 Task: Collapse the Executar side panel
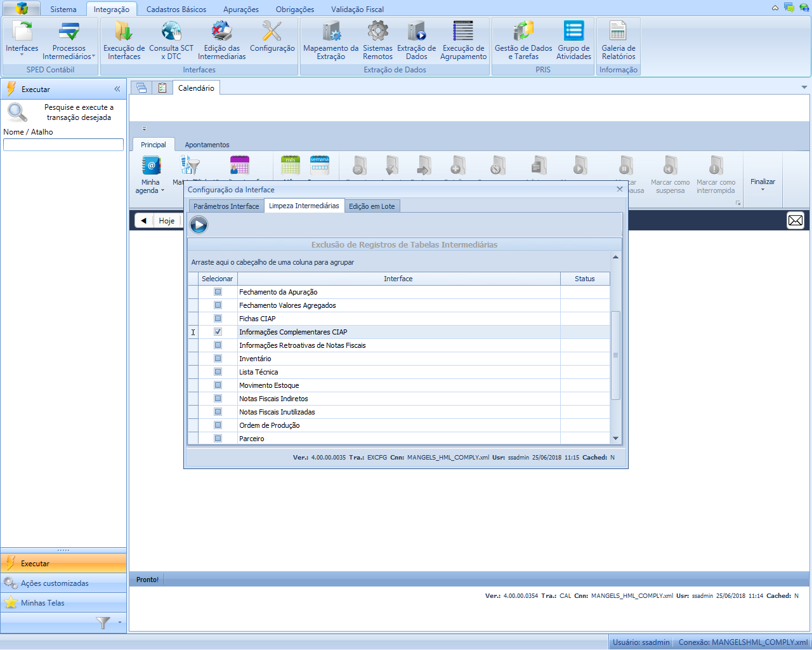(117, 90)
